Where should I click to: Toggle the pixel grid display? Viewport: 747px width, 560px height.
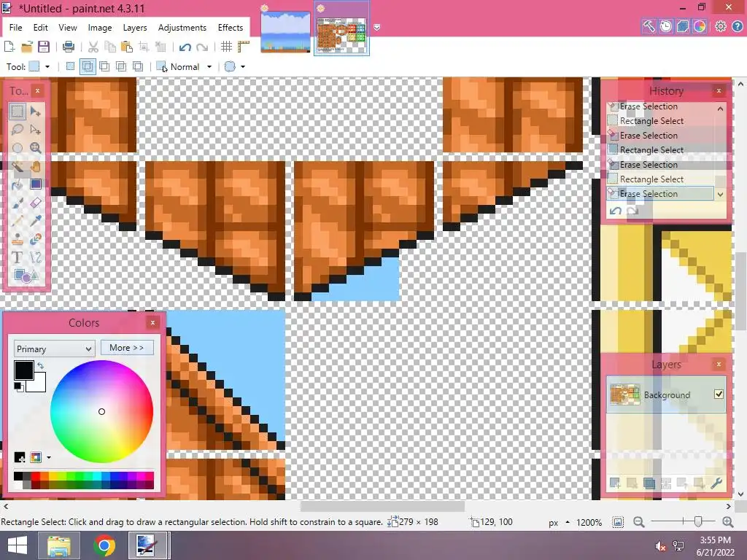pyautogui.click(x=226, y=47)
